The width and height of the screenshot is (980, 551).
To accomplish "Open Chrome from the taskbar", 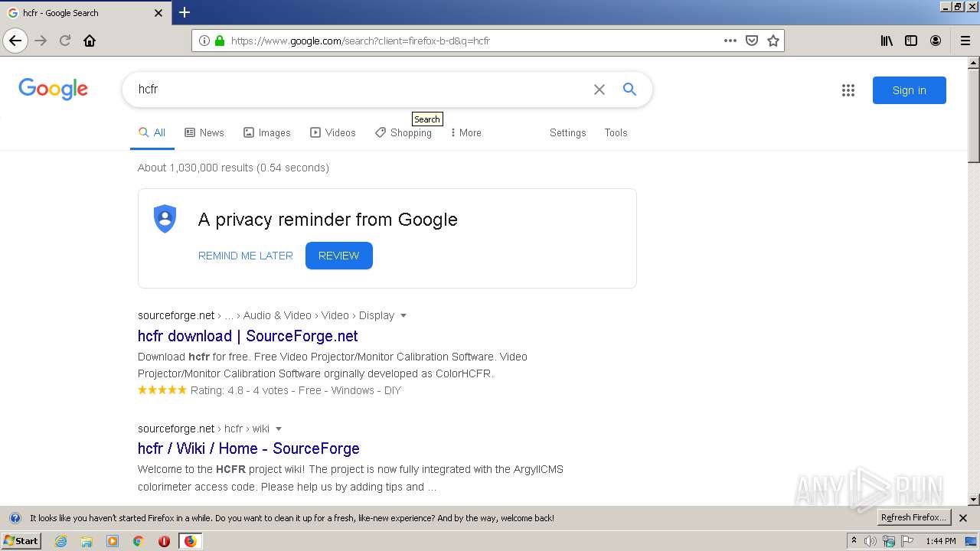I will (x=139, y=541).
